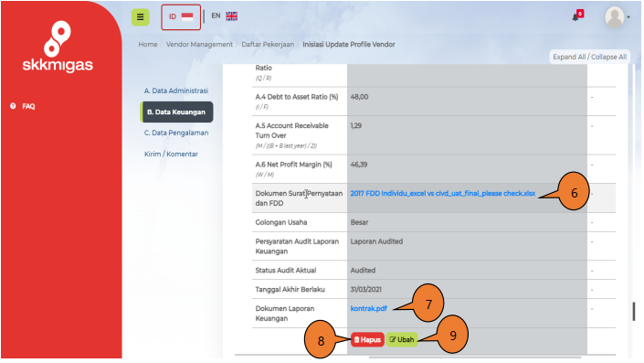This screenshot has height=363, width=644.
Task: Open the Kirim / Komentar section
Action: pyautogui.click(x=171, y=155)
